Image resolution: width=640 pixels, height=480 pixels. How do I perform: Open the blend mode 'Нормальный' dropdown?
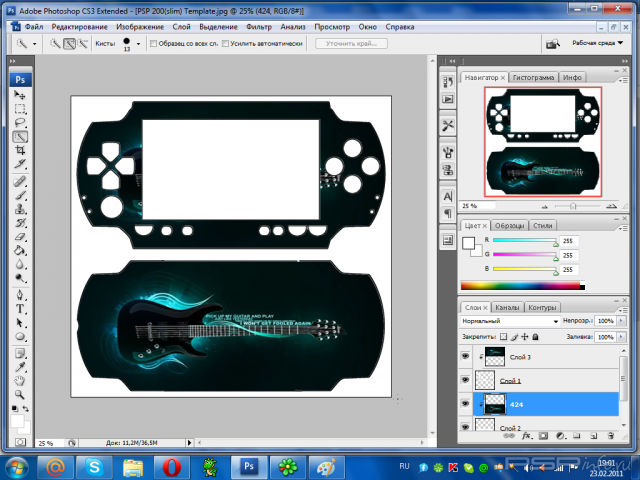508,322
